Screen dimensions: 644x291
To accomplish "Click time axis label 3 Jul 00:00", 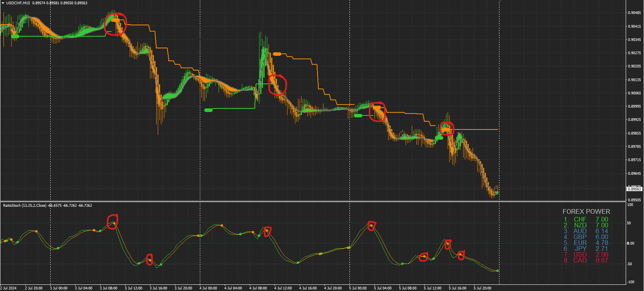I will click(59, 288).
